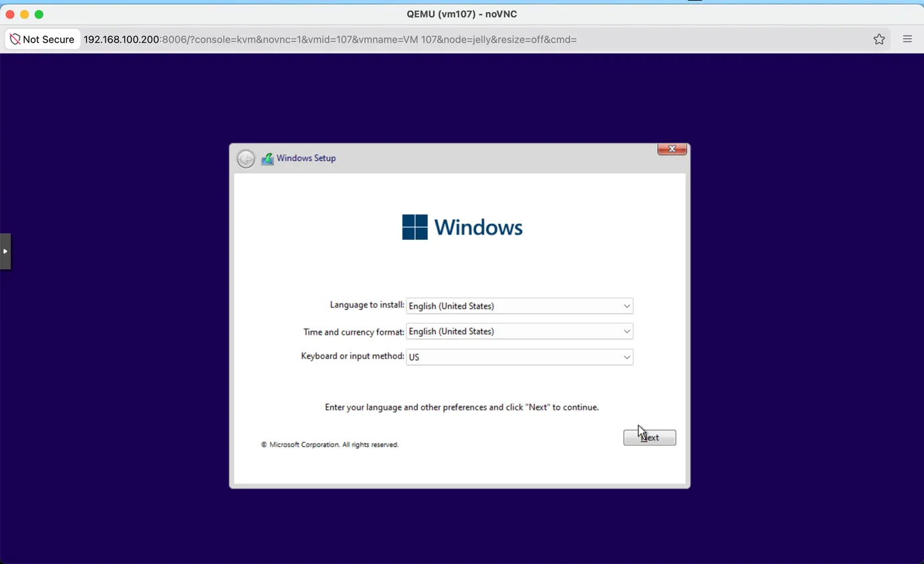Click the Next button in Windows Setup
This screenshot has height=564, width=924.
pyautogui.click(x=649, y=437)
